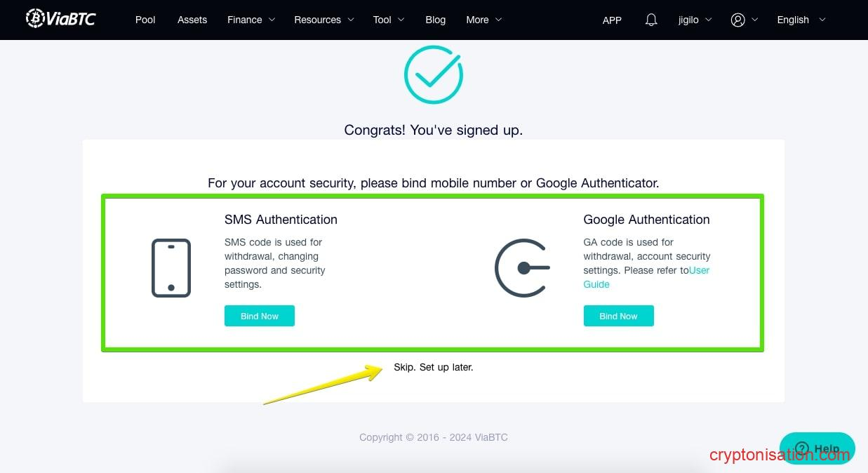Open the Help chat widget
Image resolution: width=868 pixels, height=473 pixels.
817,448
